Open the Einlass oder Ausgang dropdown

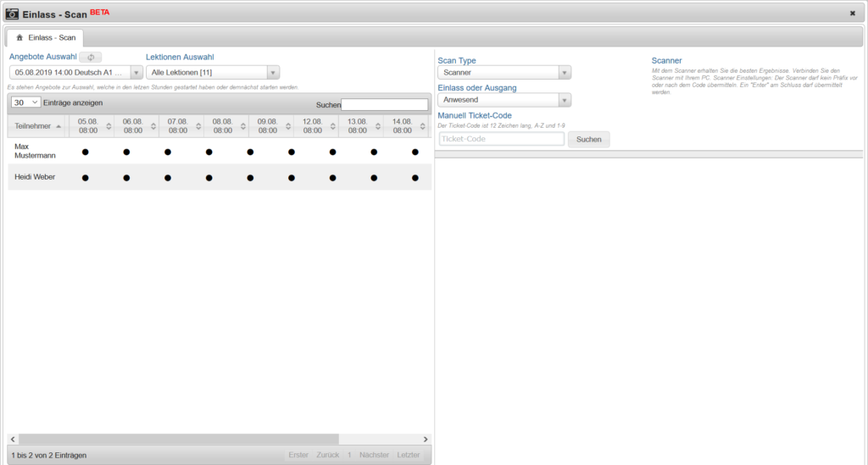coord(565,100)
